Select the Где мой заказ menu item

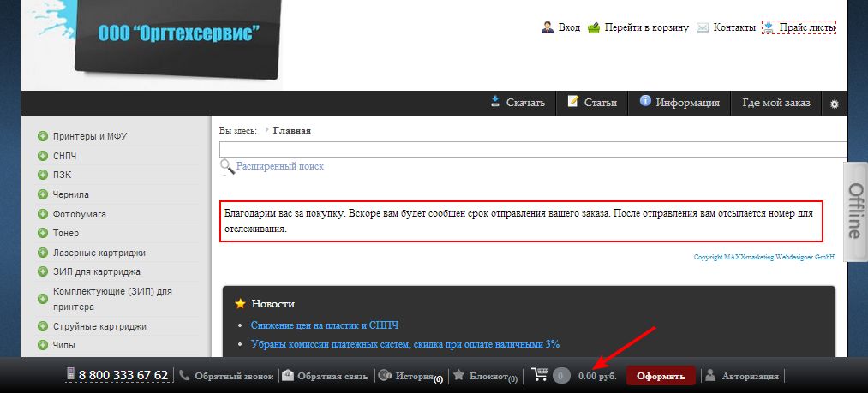click(x=775, y=103)
